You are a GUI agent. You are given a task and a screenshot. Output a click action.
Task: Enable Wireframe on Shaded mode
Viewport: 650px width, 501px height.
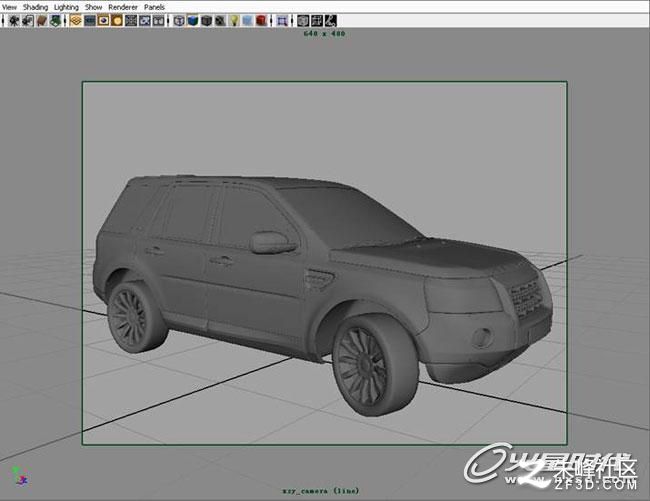[x=206, y=20]
